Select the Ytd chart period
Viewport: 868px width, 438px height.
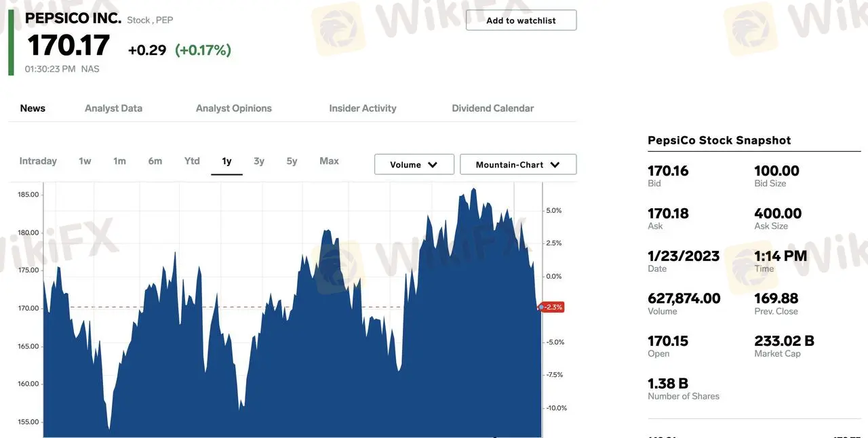(x=192, y=161)
